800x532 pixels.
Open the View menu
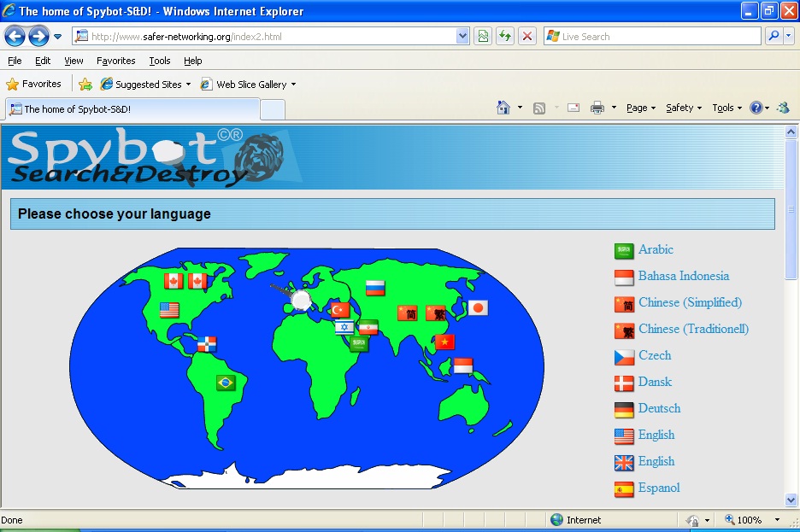point(74,61)
